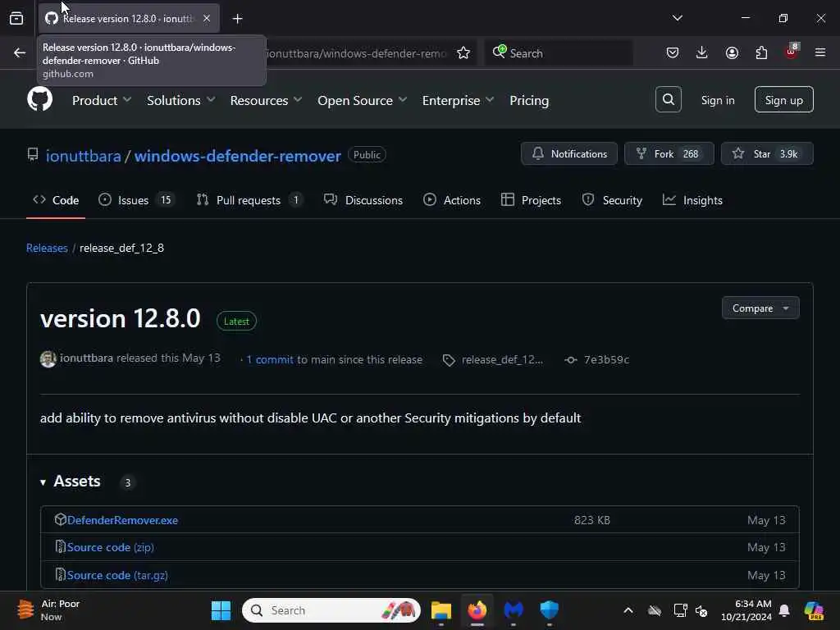
Task: Open the Copilot icon on the taskbar
Action: coord(814,610)
